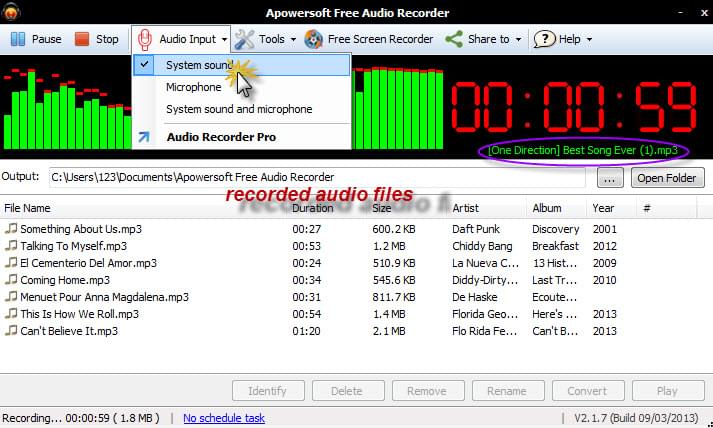The width and height of the screenshot is (713, 428).
Task: Click the Share to icon
Action: click(454, 39)
